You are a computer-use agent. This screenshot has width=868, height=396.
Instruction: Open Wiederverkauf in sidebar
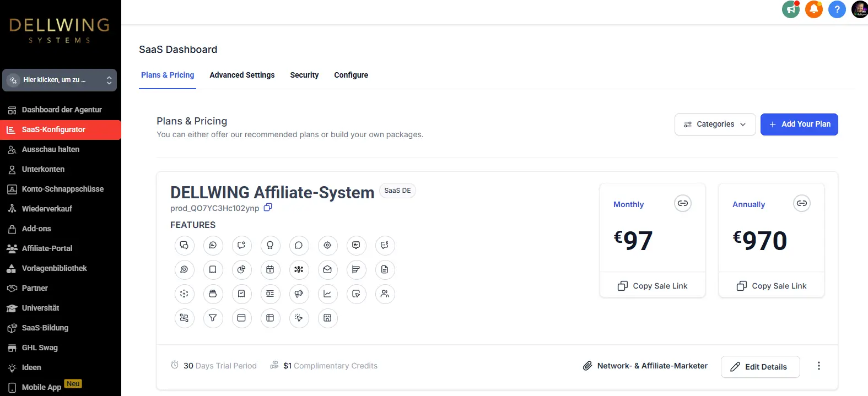coord(61,209)
